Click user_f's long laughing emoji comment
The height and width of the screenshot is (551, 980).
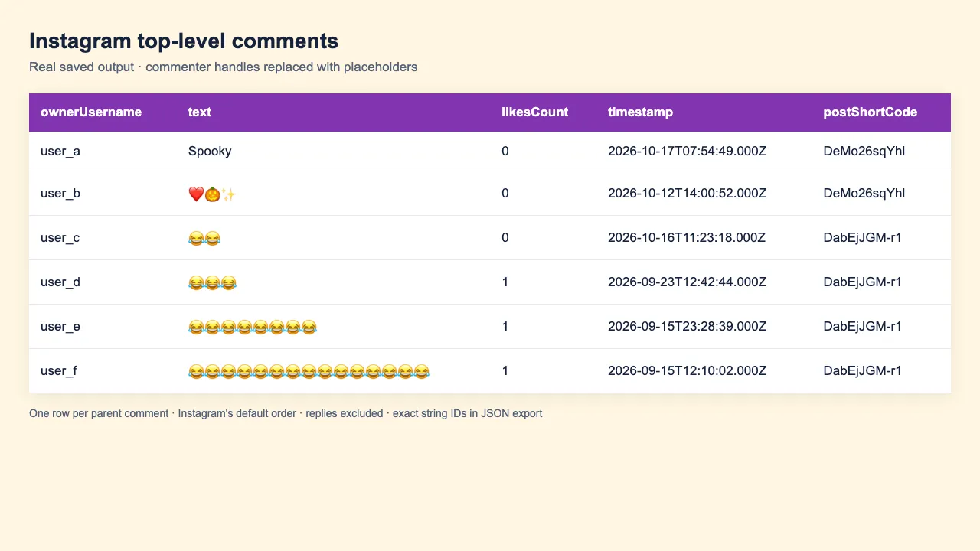pos(309,372)
